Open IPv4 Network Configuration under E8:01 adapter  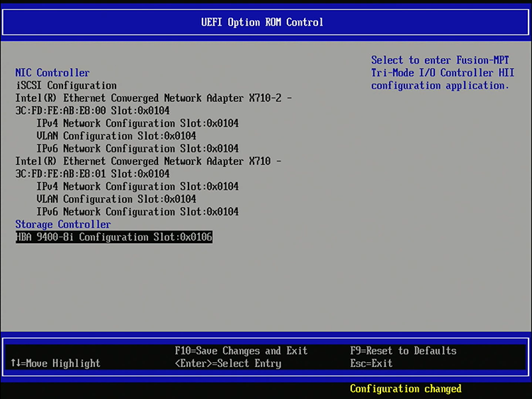point(137,186)
